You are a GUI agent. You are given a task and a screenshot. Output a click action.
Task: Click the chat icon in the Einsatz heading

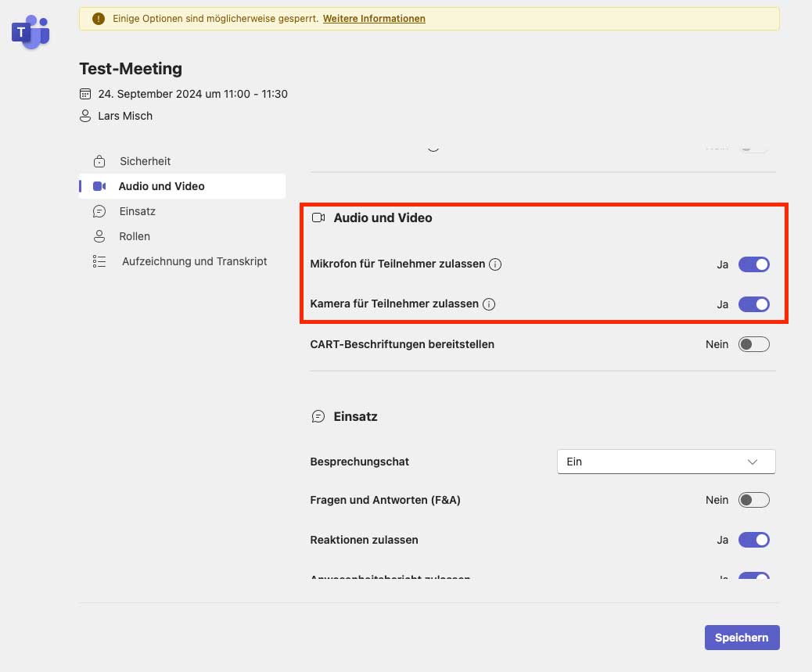coord(318,416)
